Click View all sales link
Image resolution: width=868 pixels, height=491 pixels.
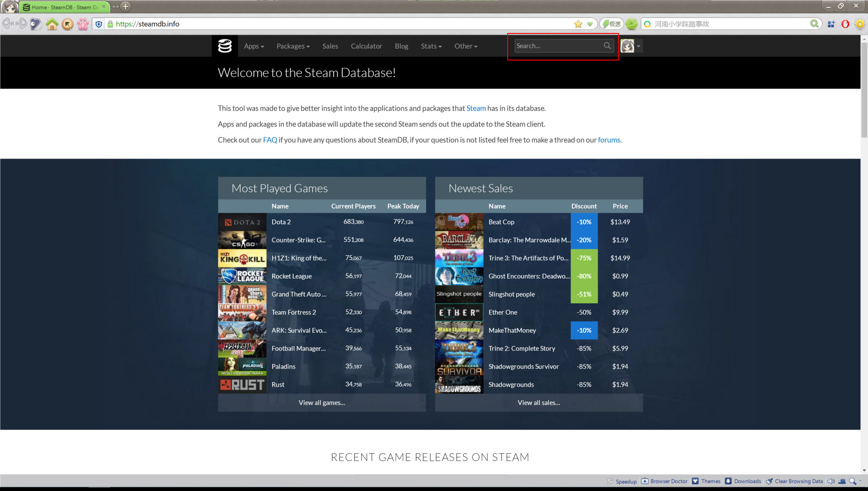point(539,402)
